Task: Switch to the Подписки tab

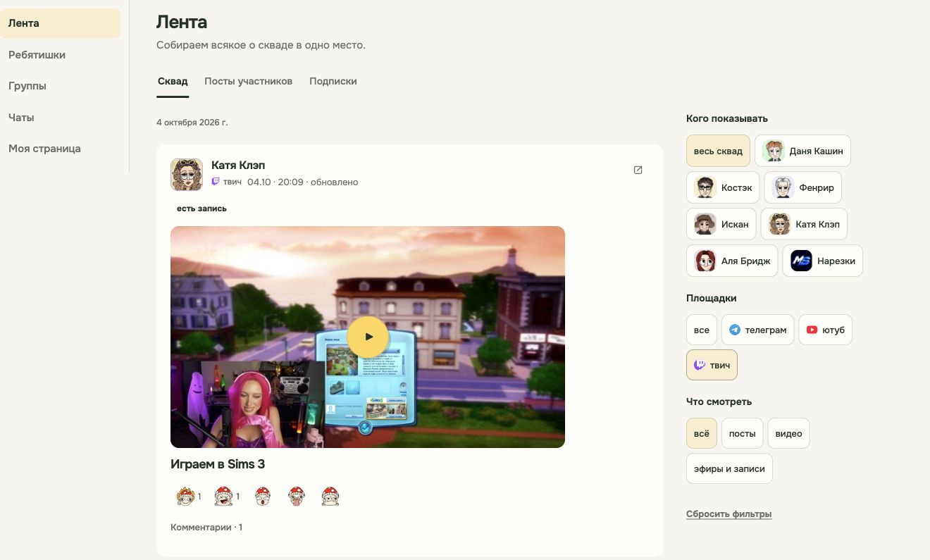Action: 333,81
